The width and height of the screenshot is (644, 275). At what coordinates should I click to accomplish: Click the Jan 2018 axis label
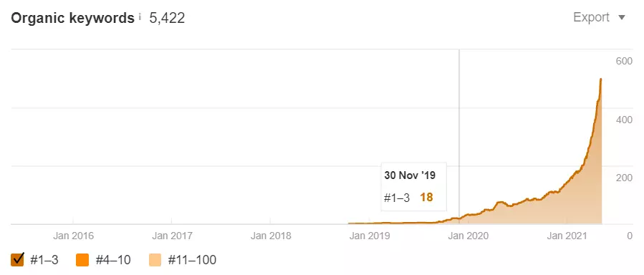[x=271, y=236]
